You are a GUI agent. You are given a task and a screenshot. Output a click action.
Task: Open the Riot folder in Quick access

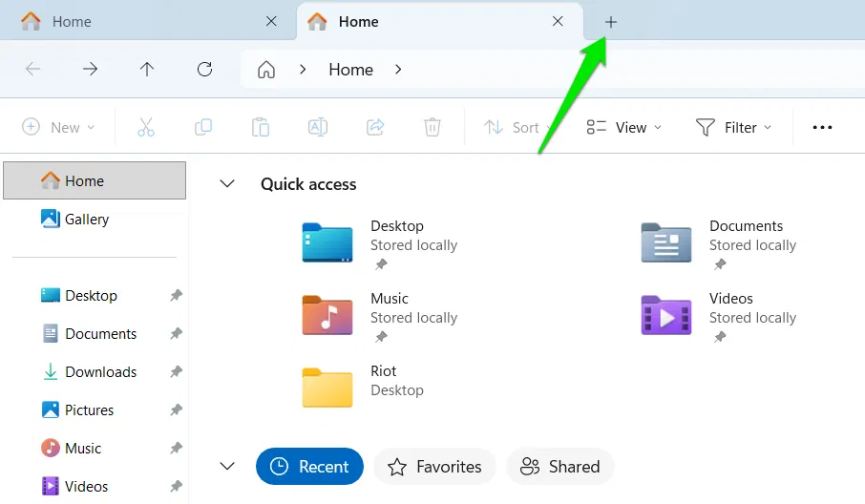[363, 381]
